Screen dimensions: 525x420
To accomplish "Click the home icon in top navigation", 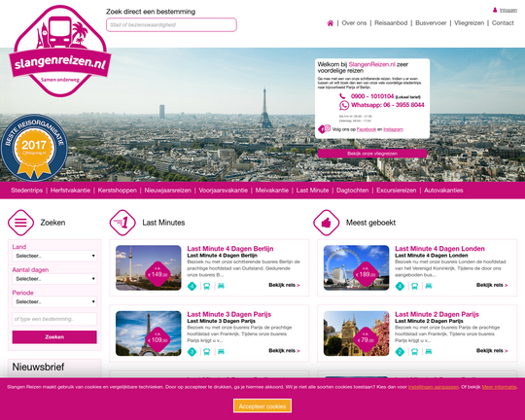I will pyautogui.click(x=331, y=23).
